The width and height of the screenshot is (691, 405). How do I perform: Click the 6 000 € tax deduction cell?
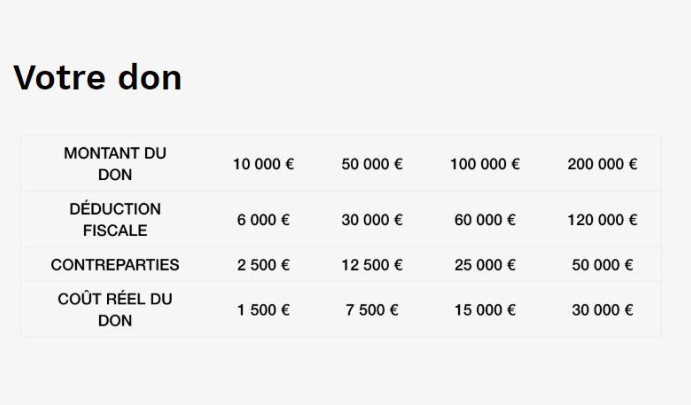tap(263, 220)
